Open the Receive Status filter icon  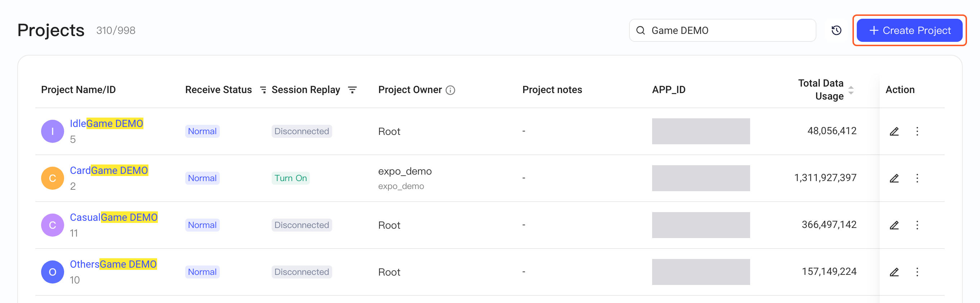tap(263, 90)
